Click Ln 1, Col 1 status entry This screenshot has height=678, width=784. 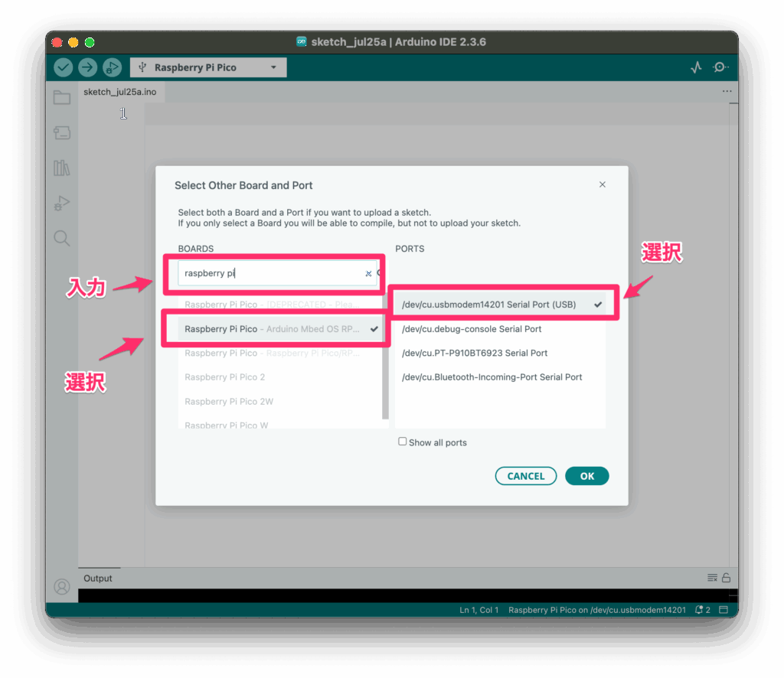[479, 610]
